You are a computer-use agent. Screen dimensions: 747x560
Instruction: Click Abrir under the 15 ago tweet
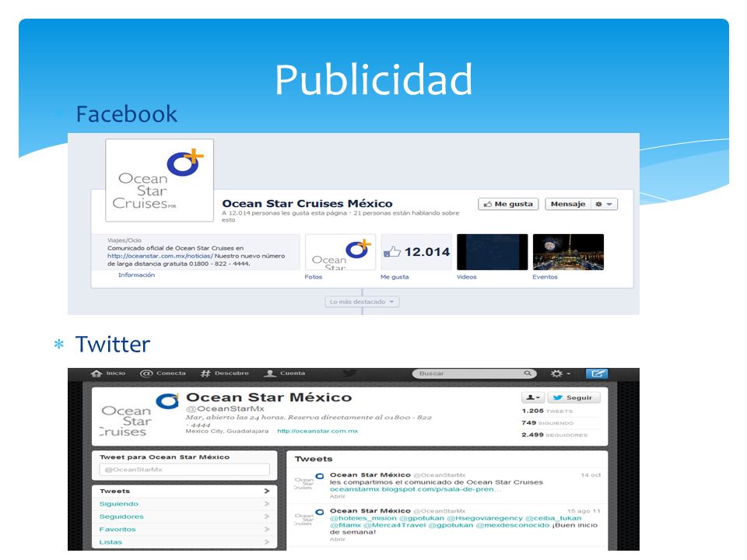tap(337, 539)
